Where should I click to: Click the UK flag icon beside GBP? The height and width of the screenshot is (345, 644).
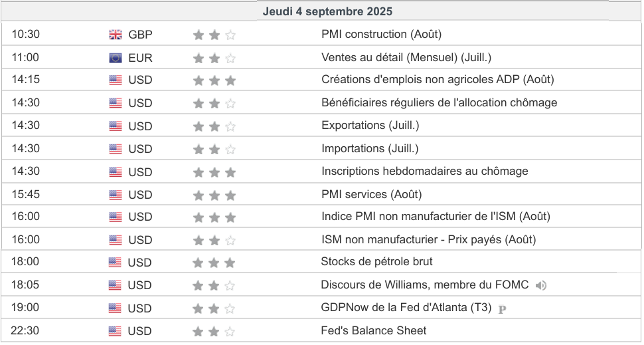click(116, 35)
